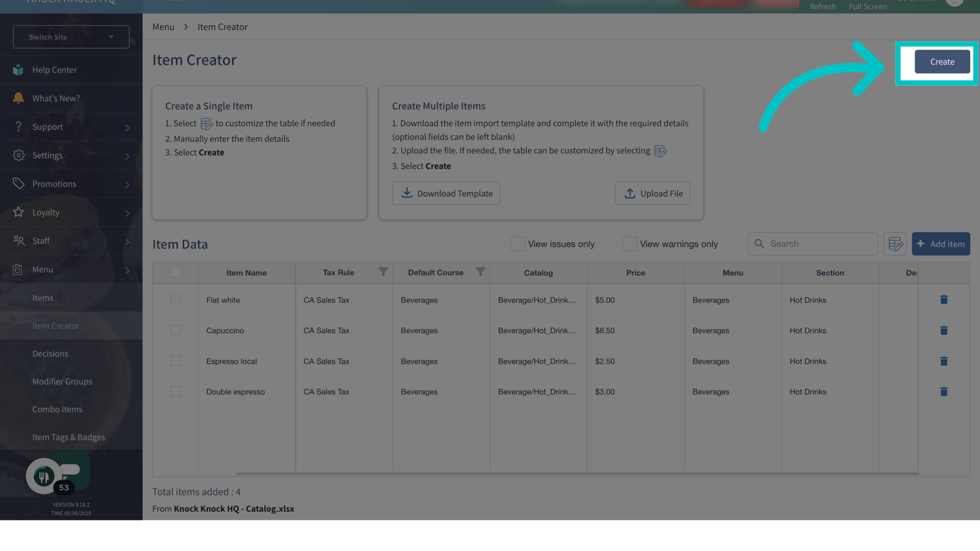Open table customization icon beside Add item
The width and height of the screenshot is (980, 551).
click(895, 244)
